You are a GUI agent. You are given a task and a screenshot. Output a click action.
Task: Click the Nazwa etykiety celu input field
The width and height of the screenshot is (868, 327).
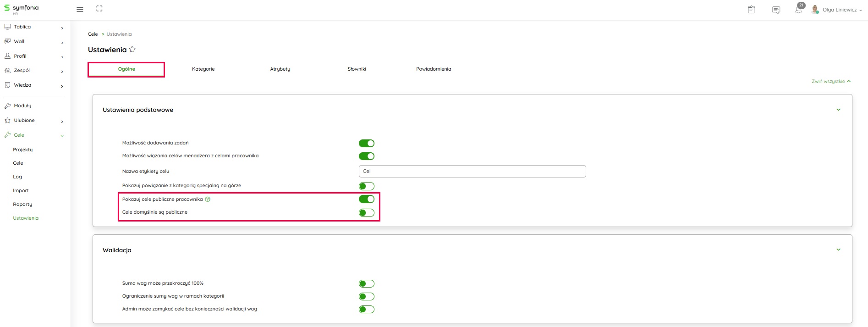pos(472,172)
